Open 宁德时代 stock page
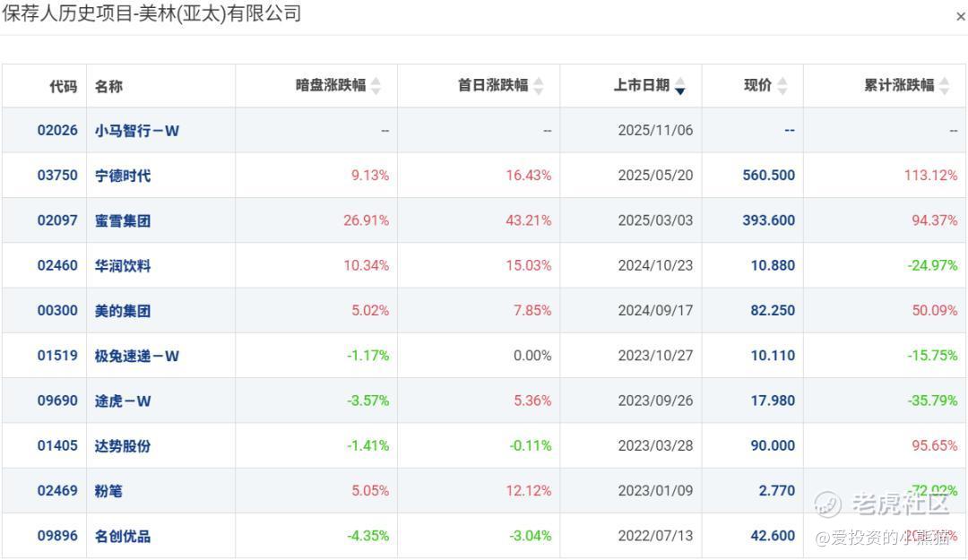This screenshot has width=968, height=560. point(122,176)
